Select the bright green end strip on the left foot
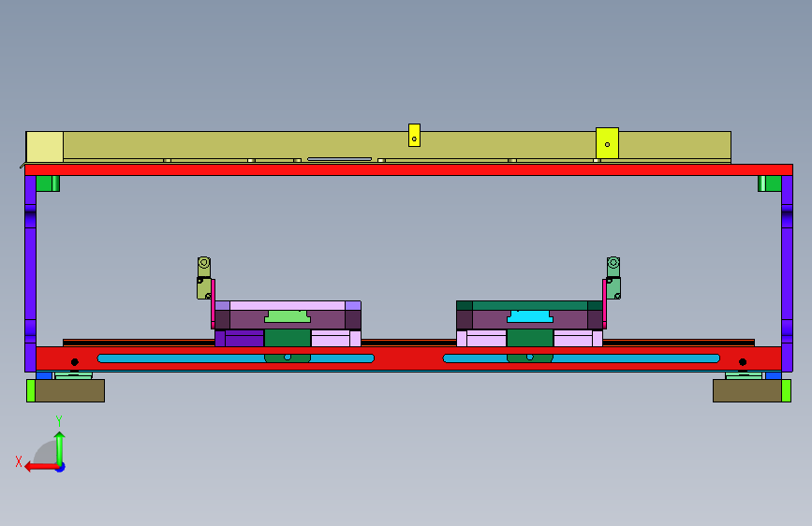Image resolution: width=812 pixels, height=526 pixels. [x=31, y=390]
